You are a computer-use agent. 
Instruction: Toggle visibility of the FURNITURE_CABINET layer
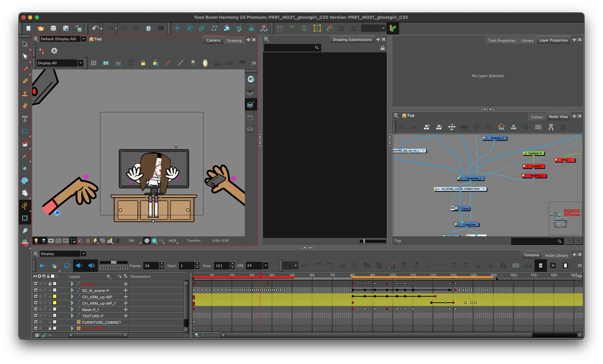pos(36,322)
